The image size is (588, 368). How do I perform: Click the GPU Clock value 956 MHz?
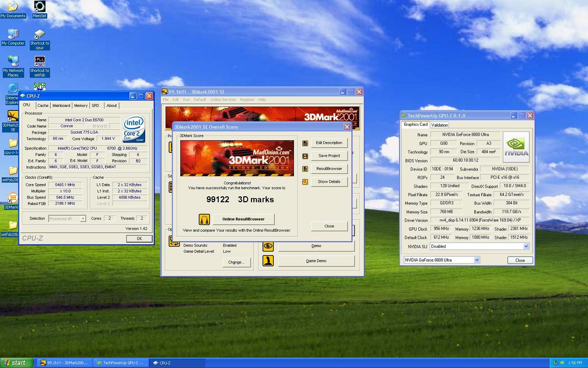tap(441, 229)
